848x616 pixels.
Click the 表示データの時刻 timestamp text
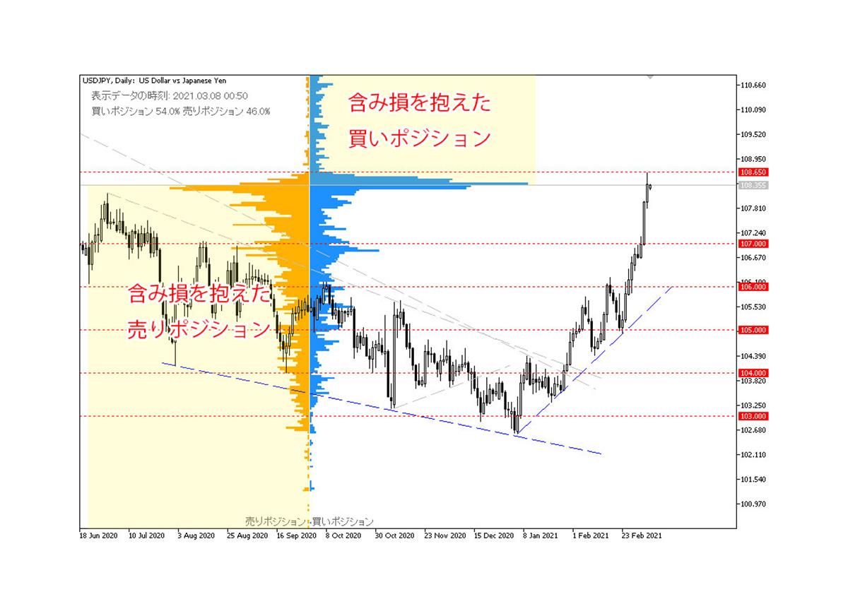(170, 96)
